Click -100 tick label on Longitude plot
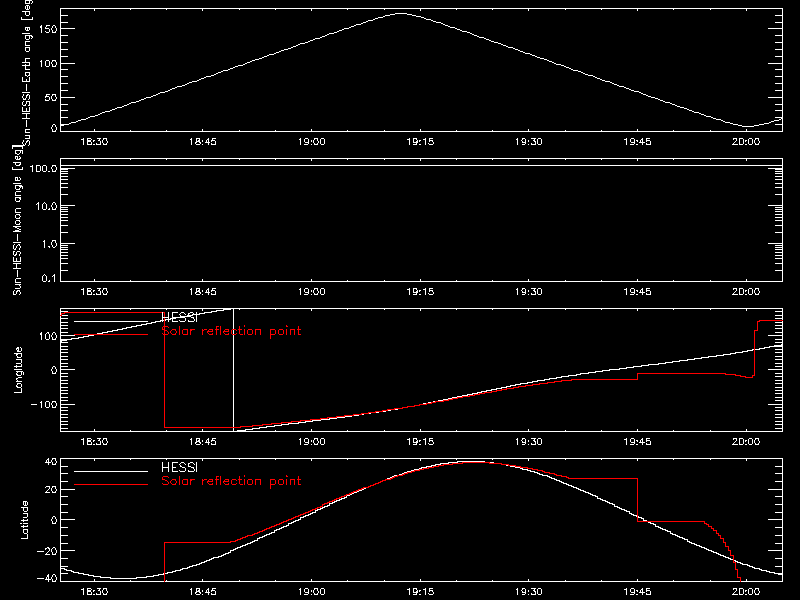Image resolution: width=800 pixels, height=600 pixels. pos(44,404)
